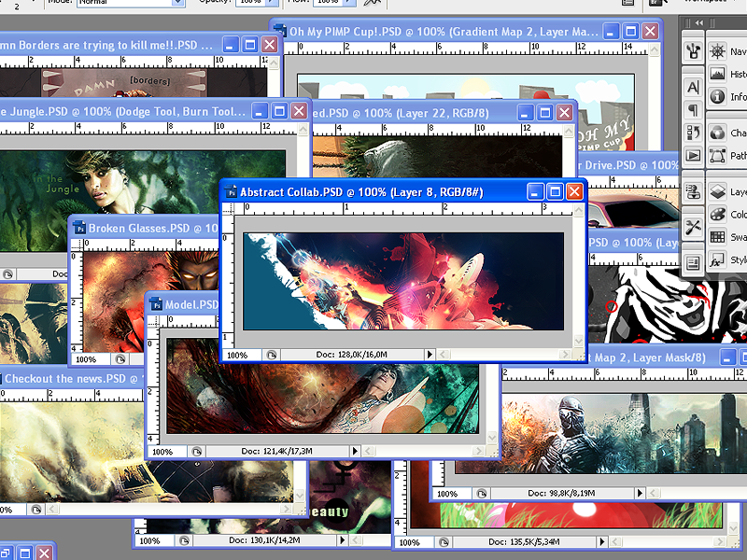The image size is (747, 560).
Task: Click zoom field beside Doc: 98,8K/8,19M
Action: click(452, 494)
